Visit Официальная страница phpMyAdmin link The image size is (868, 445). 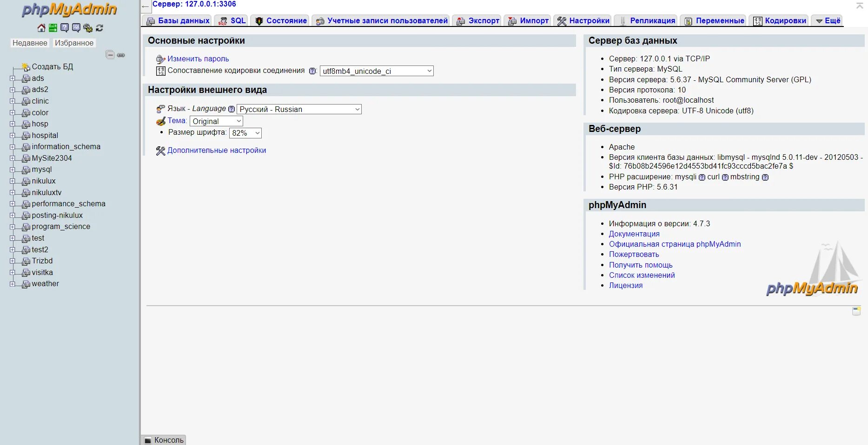click(x=675, y=244)
